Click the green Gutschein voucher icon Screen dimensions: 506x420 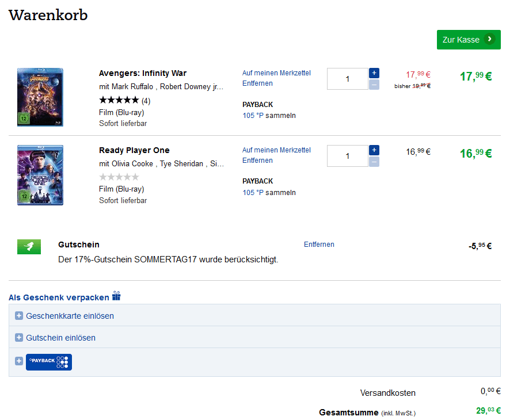coord(29,247)
